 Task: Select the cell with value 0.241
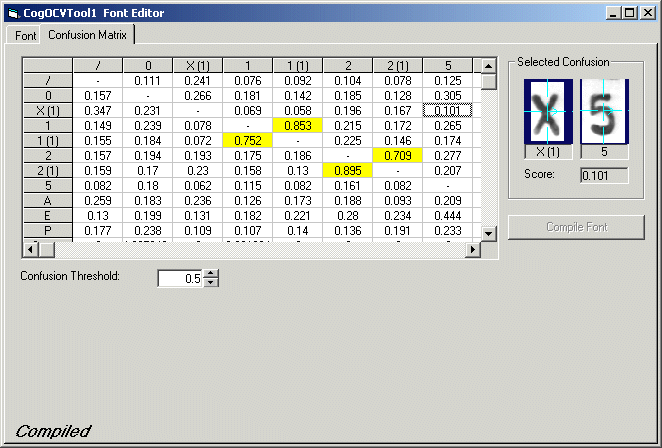pyautogui.click(x=198, y=81)
